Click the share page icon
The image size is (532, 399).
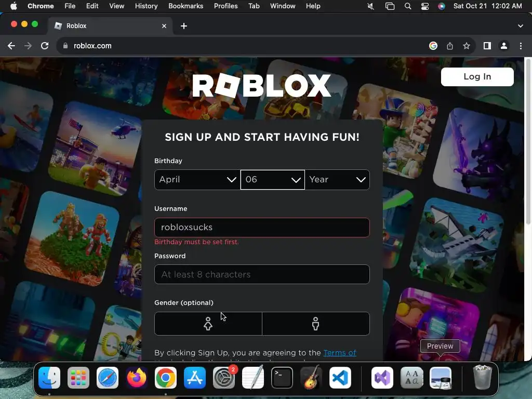pos(450,46)
